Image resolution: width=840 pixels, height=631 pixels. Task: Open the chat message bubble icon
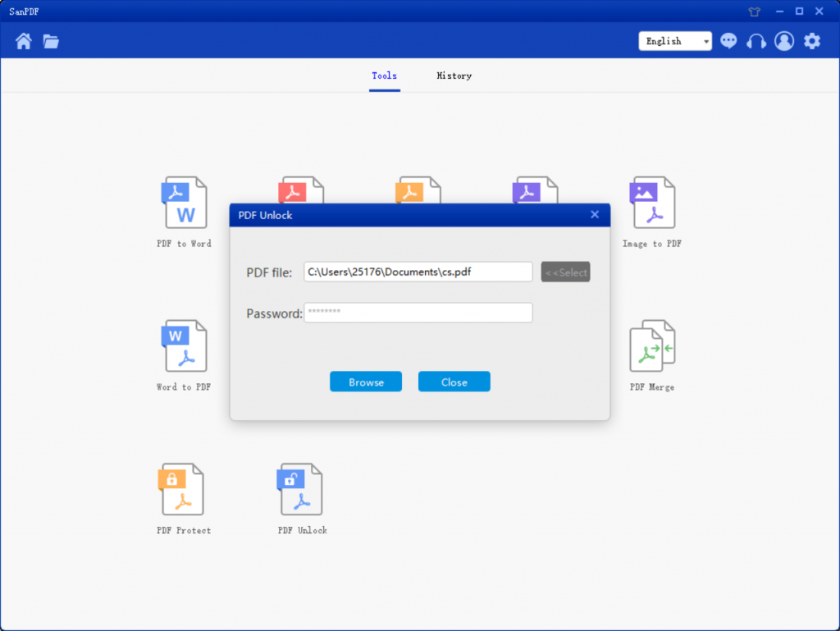pyautogui.click(x=728, y=41)
